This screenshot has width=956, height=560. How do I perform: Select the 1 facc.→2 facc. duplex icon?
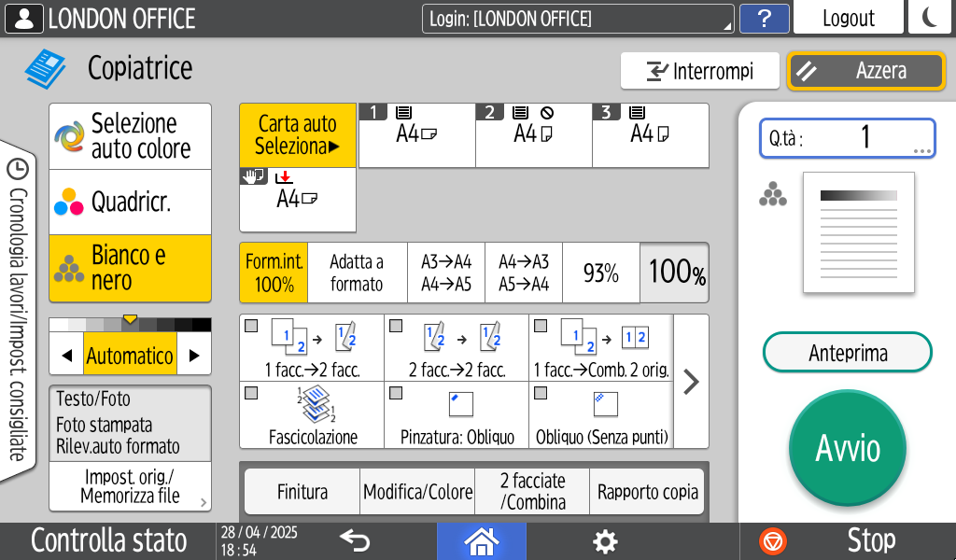click(313, 337)
